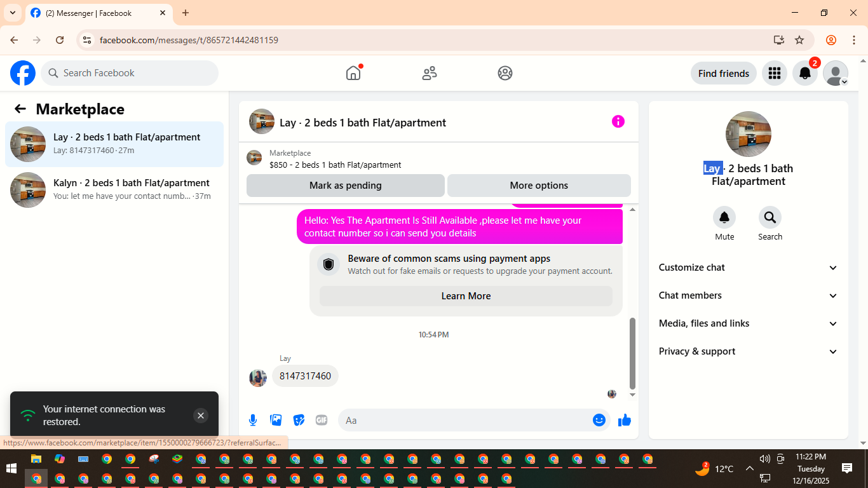Image resolution: width=868 pixels, height=488 pixels.
Task: Open the Chrome three-dot menu
Action: (x=854, y=40)
